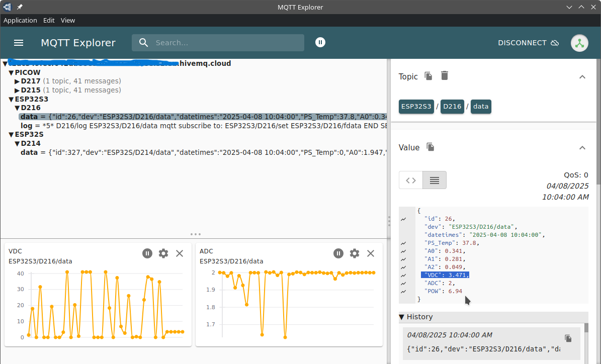Click the "dev": "ESP32S3/D216/data" line
601x364 pixels.
click(x=471, y=227)
